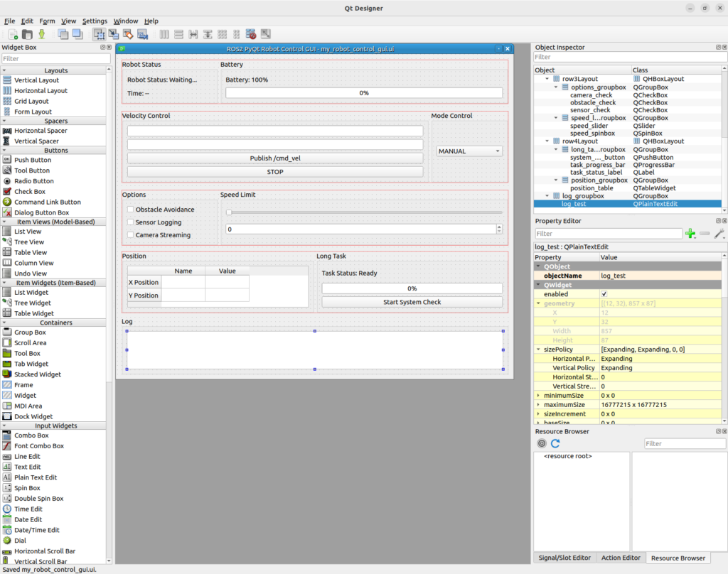This screenshot has height=574, width=728.
Task: Click the Long Task progress bar
Action: pos(412,288)
